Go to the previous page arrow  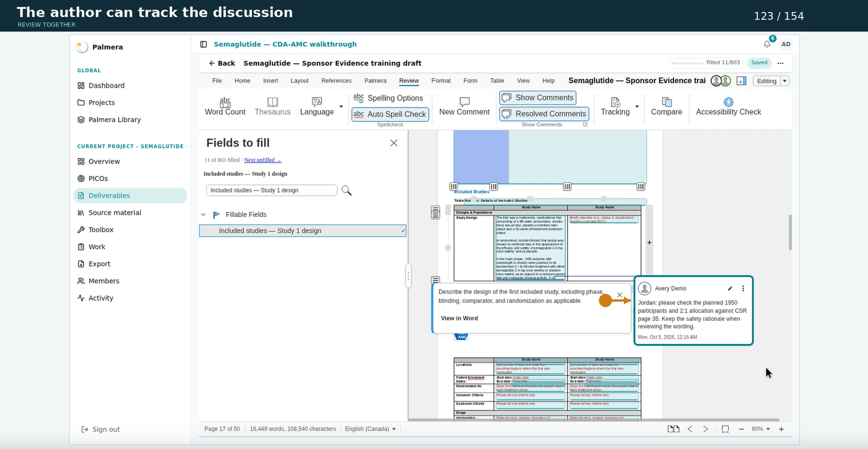(690, 429)
